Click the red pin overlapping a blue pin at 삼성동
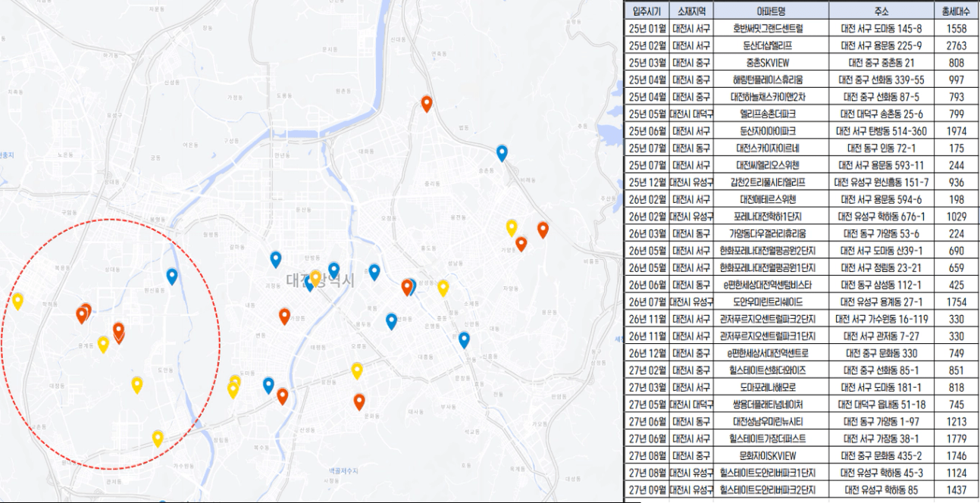The height and width of the screenshot is (503, 980). [407, 287]
